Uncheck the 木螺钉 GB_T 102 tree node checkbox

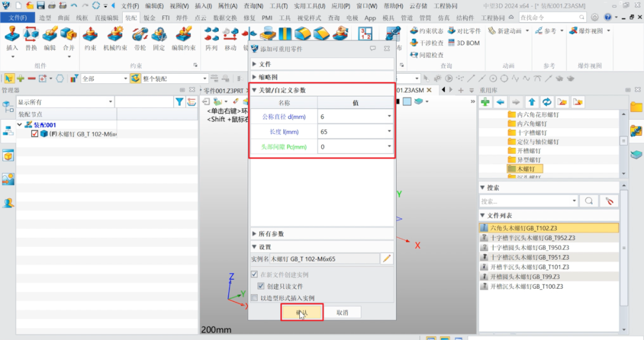[35, 134]
